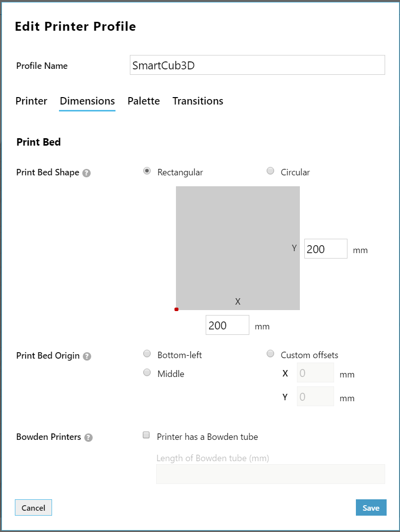Select Rectangular print bed shape
400x532 pixels.
[x=147, y=171]
